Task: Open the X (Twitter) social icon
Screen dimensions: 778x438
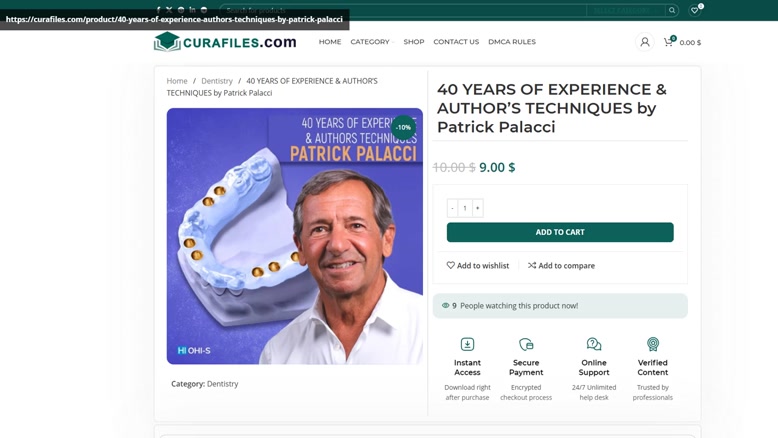Action: [x=169, y=9]
